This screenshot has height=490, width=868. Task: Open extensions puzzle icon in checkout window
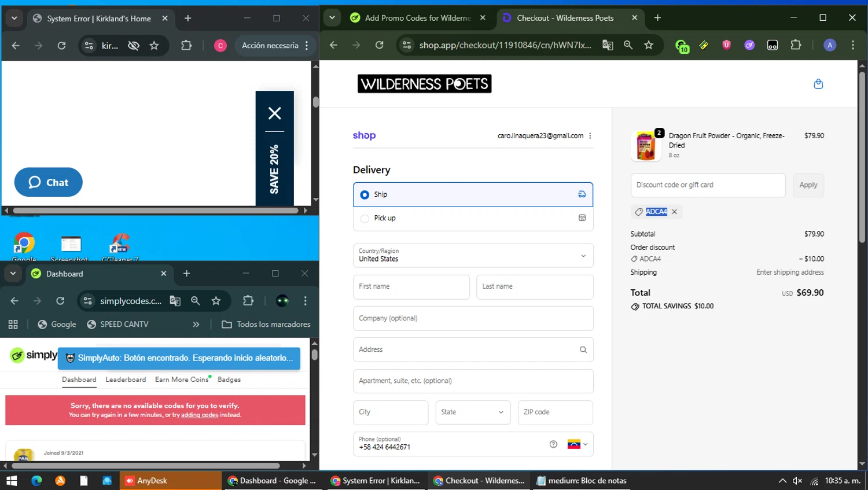pos(796,45)
